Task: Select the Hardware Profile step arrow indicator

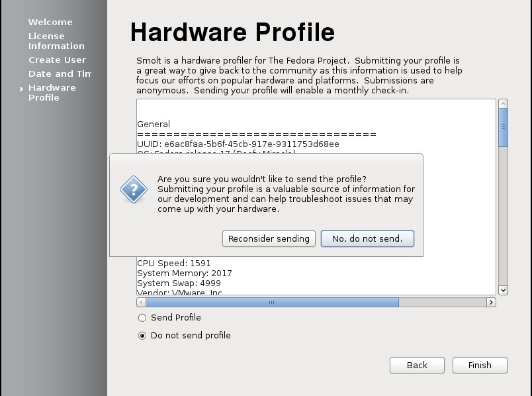Action: (22, 87)
